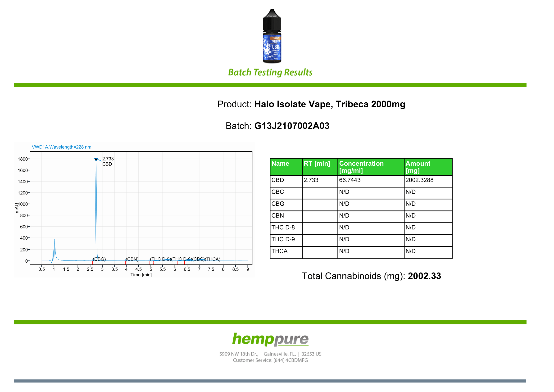The image size is (554, 392).
Task: Click the 'RT [min]' table header
Action: [x=320, y=167]
